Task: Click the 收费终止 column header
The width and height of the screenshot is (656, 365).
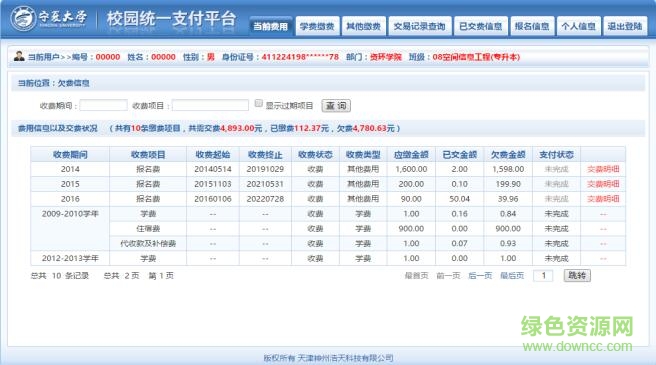Action: (x=265, y=154)
